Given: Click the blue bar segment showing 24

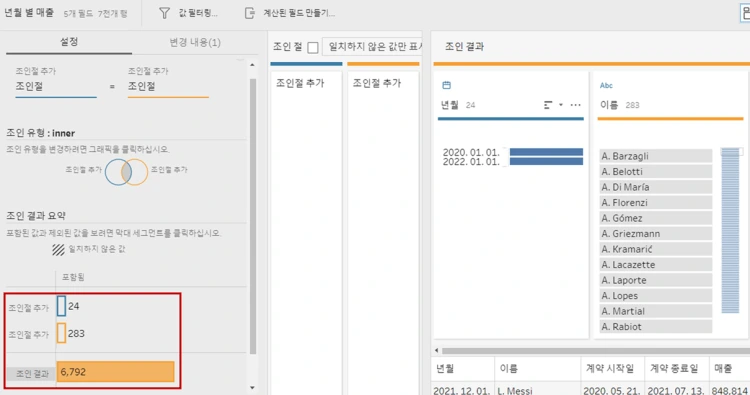Looking at the screenshot, I should (x=61, y=306).
